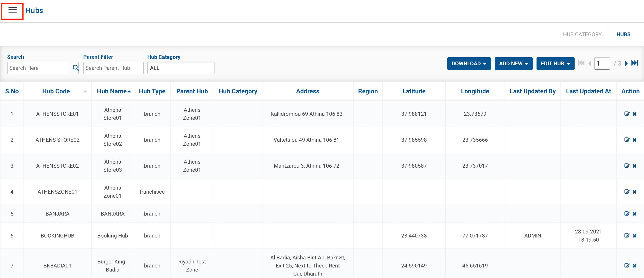Expand the ADD NEW dropdown
Viewport: 644px width, 278px height.
tap(513, 64)
